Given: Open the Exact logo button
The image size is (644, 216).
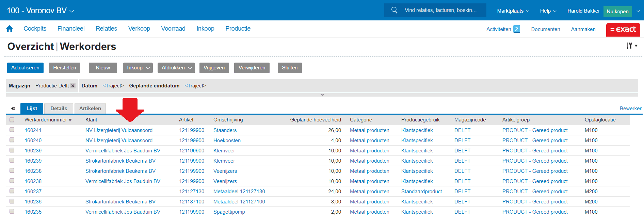Looking at the screenshot, I should pyautogui.click(x=623, y=30).
